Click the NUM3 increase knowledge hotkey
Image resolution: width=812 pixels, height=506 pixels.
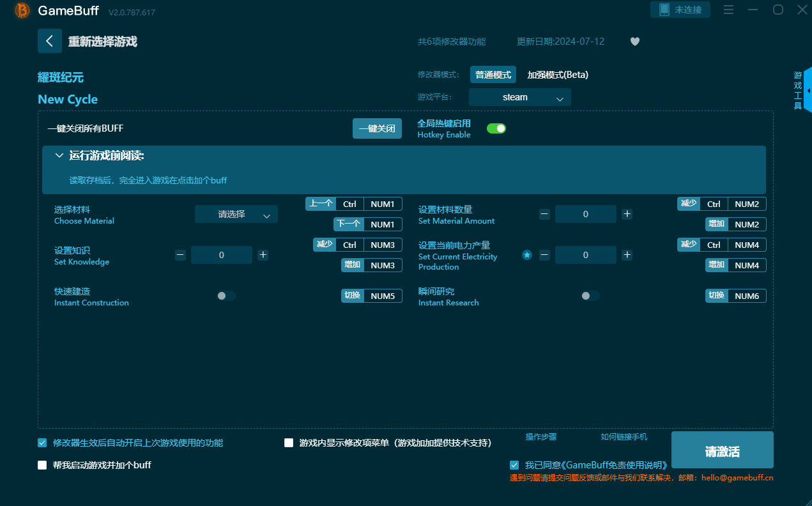pos(383,265)
